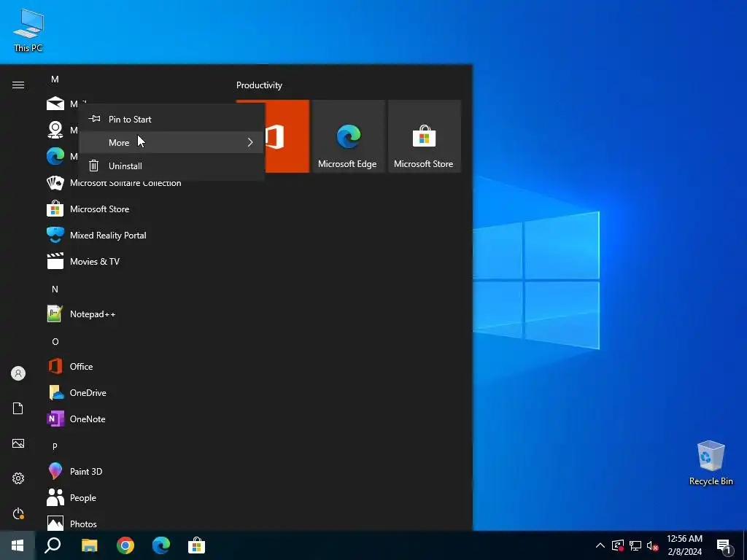Launch Microsoft Edge from the taskbar
Viewport: 747px width, 560px height.
pos(161,545)
